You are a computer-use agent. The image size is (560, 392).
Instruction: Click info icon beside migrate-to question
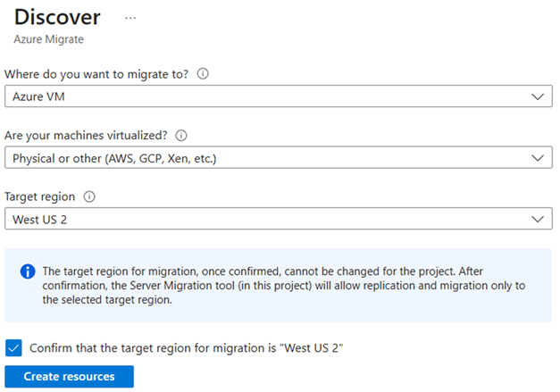point(204,74)
